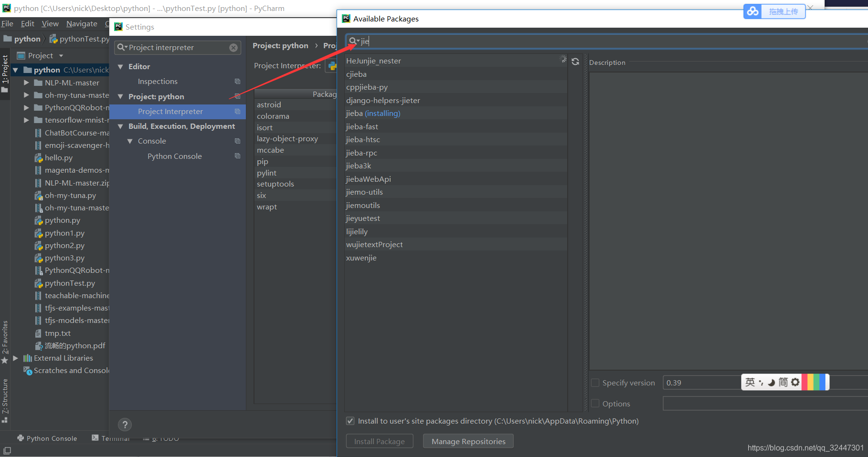
Task: Collapse the Console settings node
Action: [x=130, y=141]
